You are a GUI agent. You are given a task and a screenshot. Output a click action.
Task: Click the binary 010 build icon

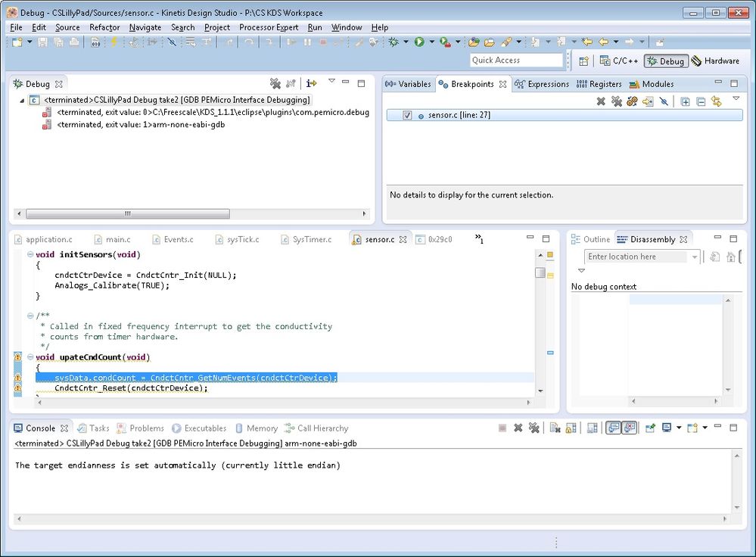[95, 42]
